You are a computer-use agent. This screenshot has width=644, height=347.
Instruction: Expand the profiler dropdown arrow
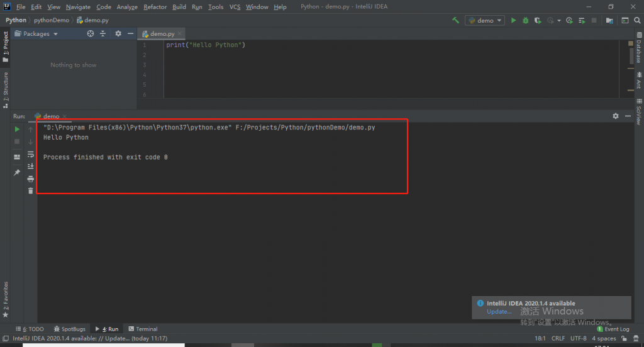(559, 21)
